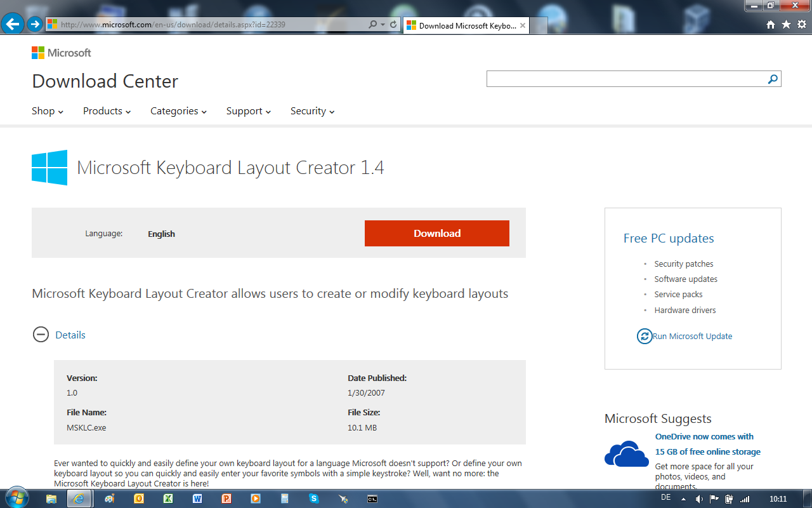812x508 pixels.
Task: Click the network signal tray icon
Action: pos(745,499)
